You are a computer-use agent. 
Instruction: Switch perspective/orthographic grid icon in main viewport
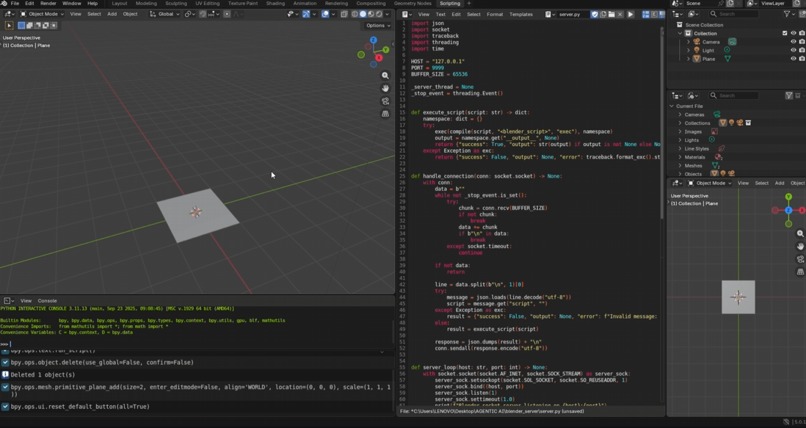pos(385,114)
